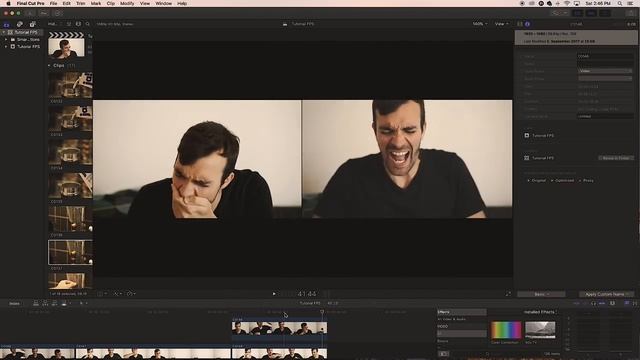Click the Reveal in Finder button
This screenshot has height=360, width=640.
click(x=616, y=158)
